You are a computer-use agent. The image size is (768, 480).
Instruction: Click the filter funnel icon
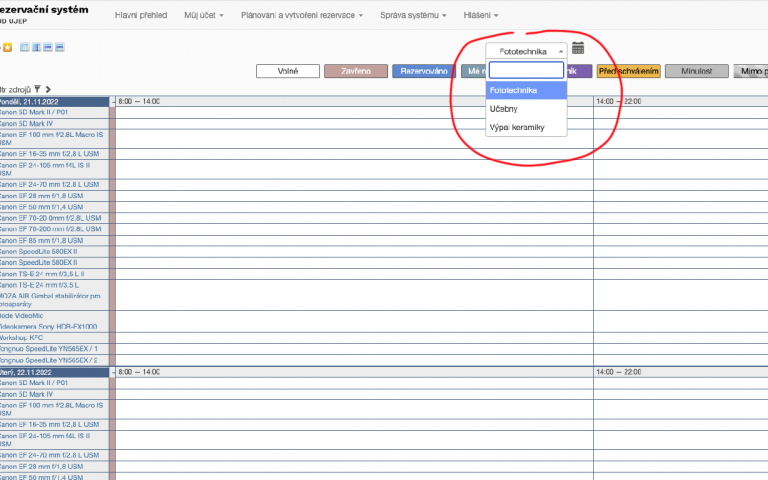[37, 89]
